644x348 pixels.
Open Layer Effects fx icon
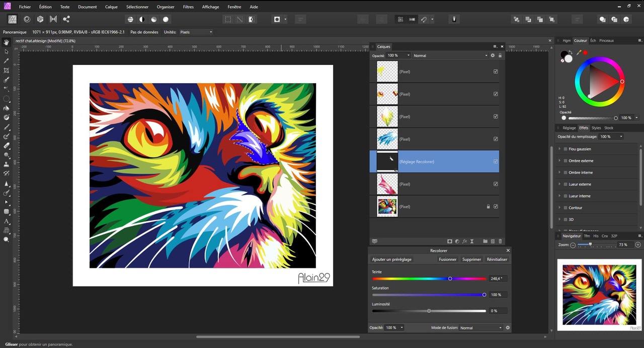coord(464,241)
